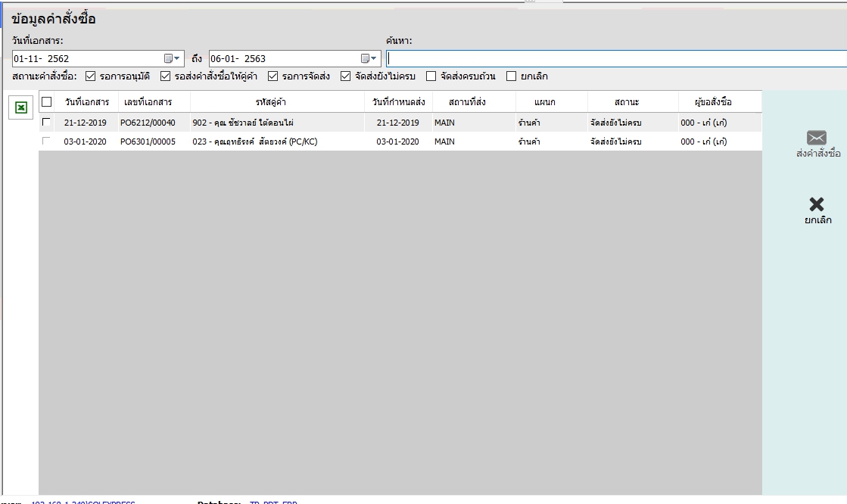Uncheck the จัดส่งยังไม่ครบ status filter
The height and width of the screenshot is (504, 847).
346,76
